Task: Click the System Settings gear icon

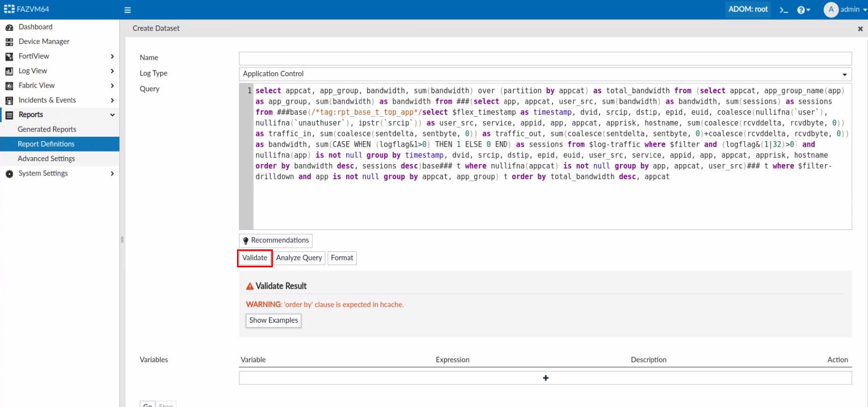Action: click(x=9, y=174)
